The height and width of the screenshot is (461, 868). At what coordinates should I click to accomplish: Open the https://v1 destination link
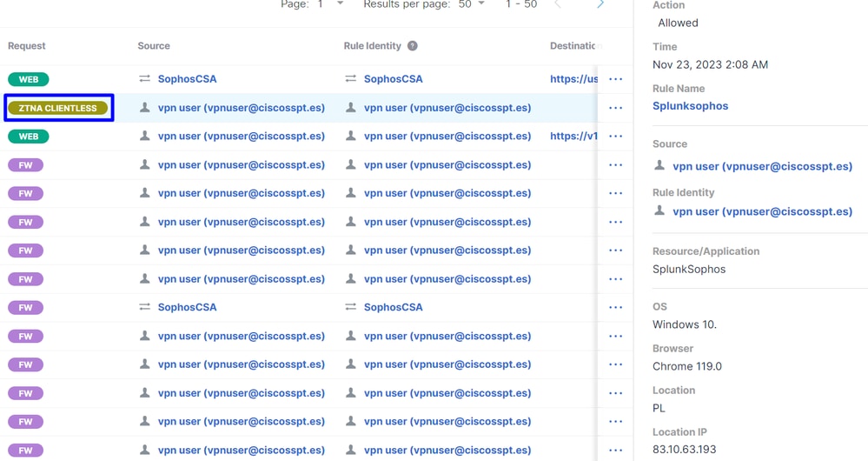(x=573, y=136)
